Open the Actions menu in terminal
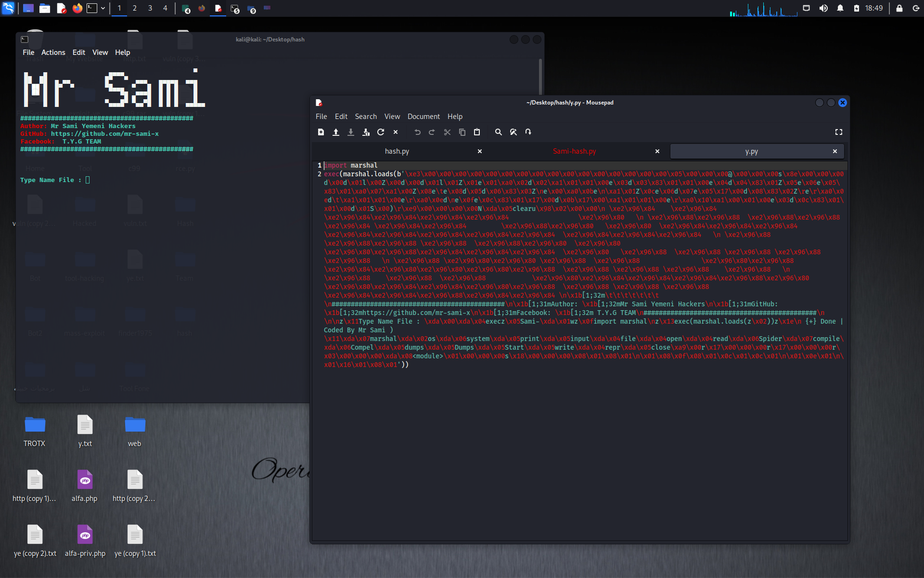Viewport: 924px width, 578px height. coord(53,53)
